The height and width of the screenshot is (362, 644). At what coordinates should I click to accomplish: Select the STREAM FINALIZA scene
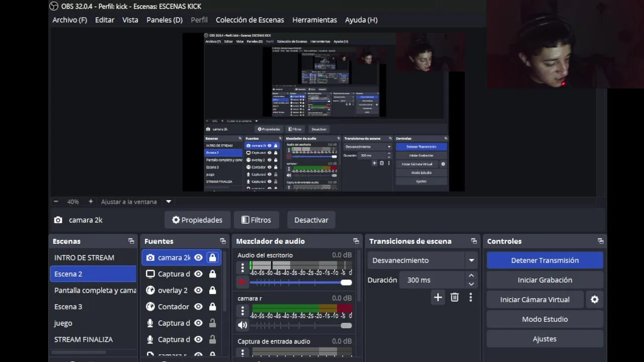coord(93,339)
